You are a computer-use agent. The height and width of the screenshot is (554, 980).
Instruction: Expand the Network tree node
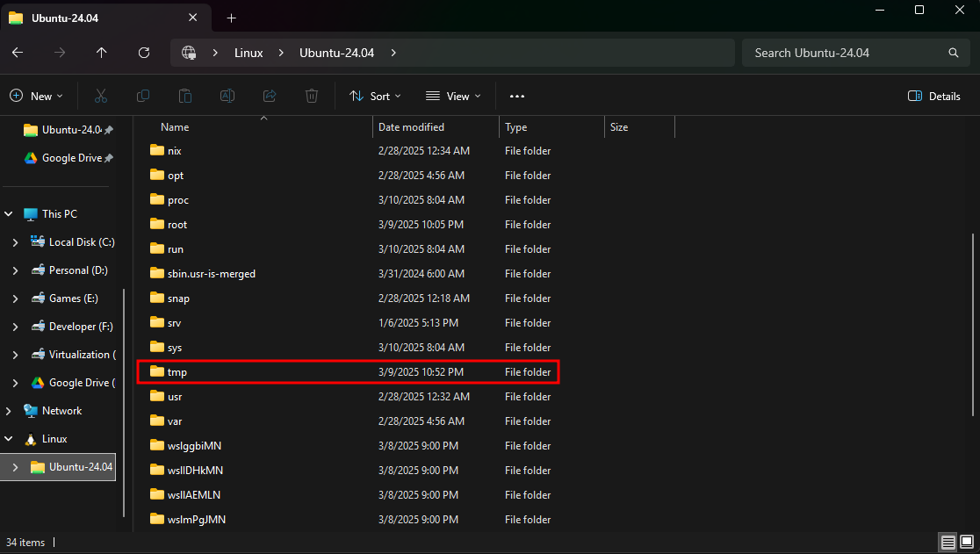[9, 411]
